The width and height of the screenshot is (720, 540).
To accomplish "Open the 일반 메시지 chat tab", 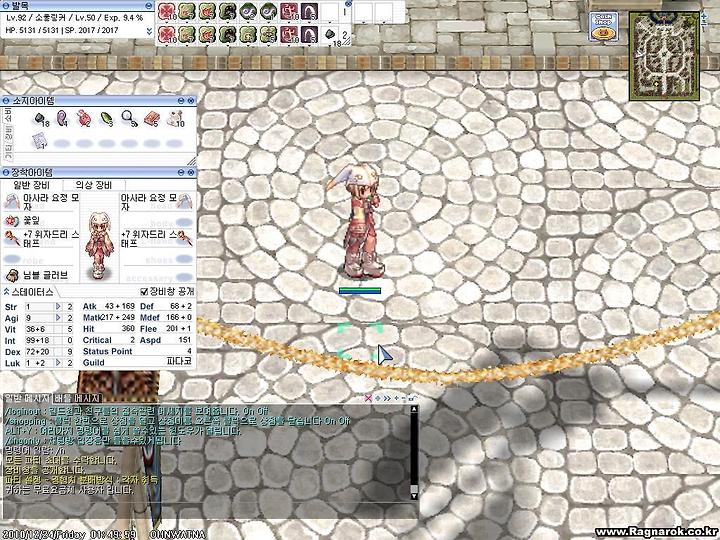I will click(x=27, y=398).
